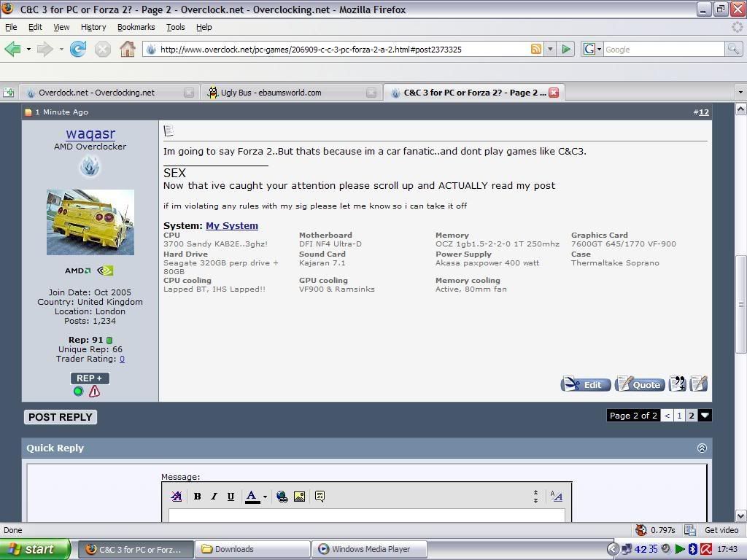This screenshot has width=747, height=560.
Task: Click the Wrap Quote tags icon
Action: (320, 497)
